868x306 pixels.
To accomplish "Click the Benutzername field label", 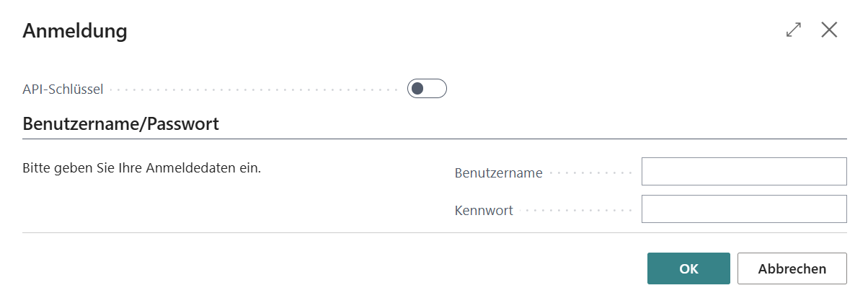I will click(x=498, y=173).
